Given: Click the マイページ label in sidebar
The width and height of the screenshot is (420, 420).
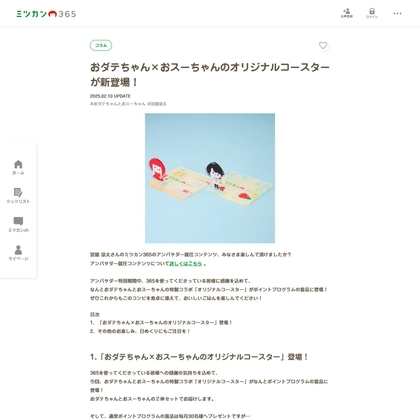Looking at the screenshot, I should click(x=18, y=259).
